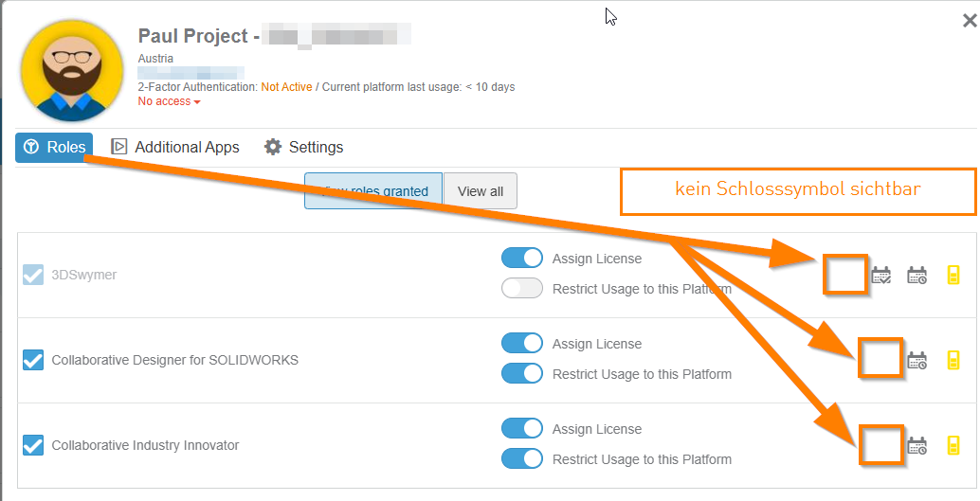This screenshot has height=501, width=980.
Task: Uncheck the Collaborative Industry Innovator role checkbox
Action: pos(33,445)
